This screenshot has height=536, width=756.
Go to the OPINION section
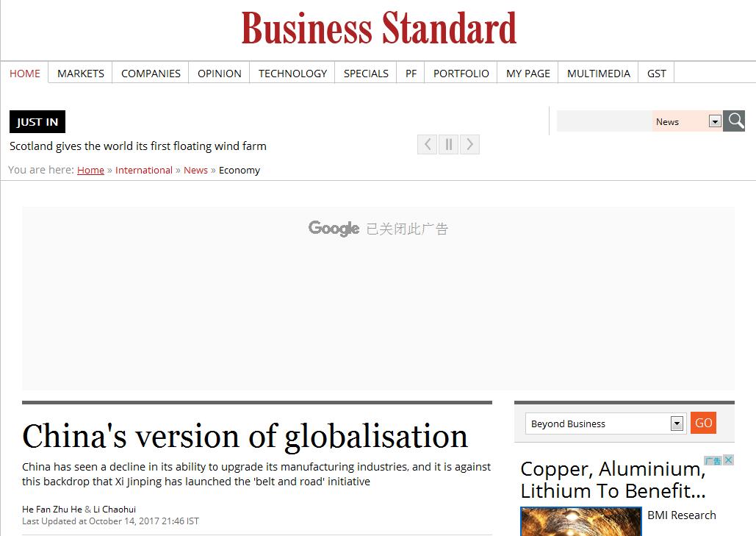pyautogui.click(x=220, y=74)
